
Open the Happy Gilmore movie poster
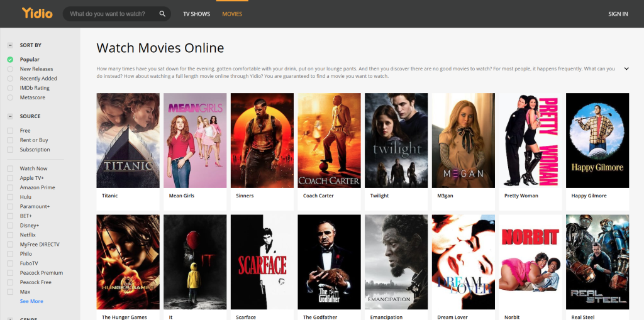tap(597, 140)
